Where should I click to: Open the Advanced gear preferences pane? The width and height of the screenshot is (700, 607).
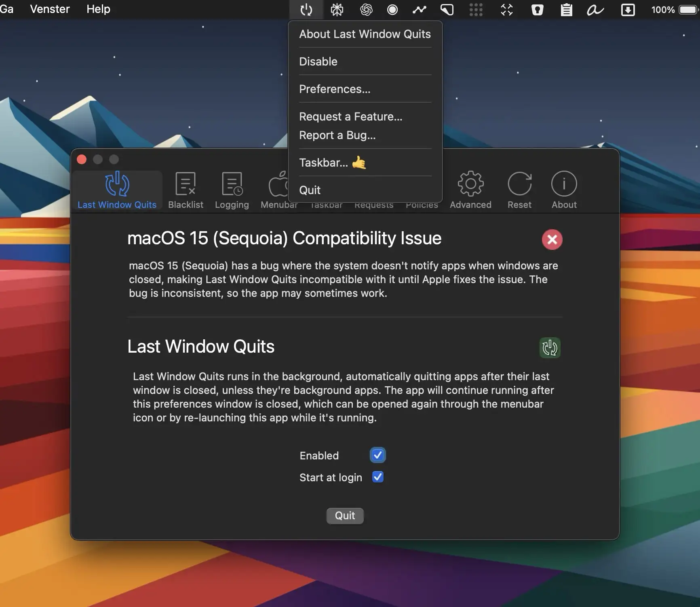pyautogui.click(x=470, y=190)
